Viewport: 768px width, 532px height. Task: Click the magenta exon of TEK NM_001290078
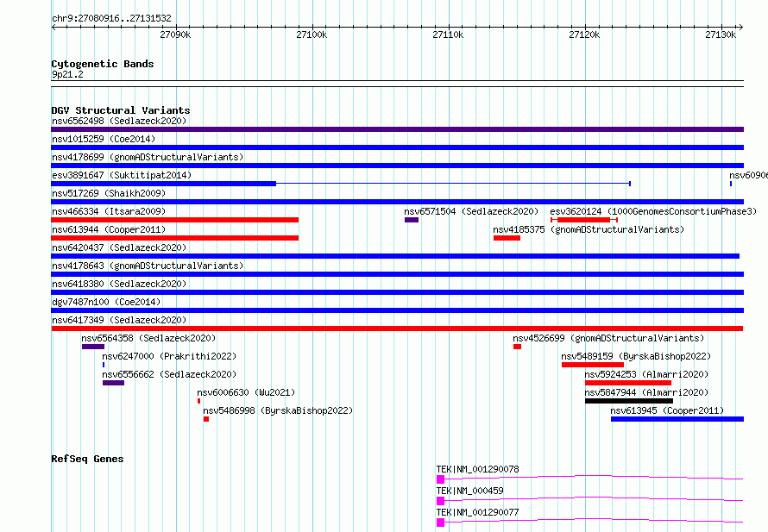(440, 479)
